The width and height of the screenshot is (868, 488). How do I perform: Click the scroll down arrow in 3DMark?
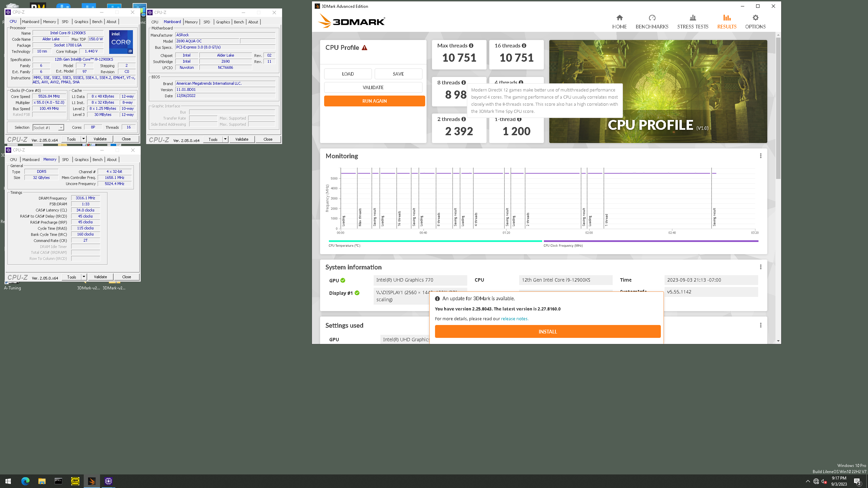click(x=778, y=341)
